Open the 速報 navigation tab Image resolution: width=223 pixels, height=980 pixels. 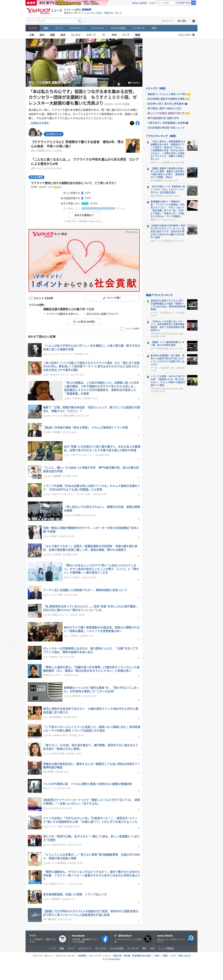click(x=46, y=28)
